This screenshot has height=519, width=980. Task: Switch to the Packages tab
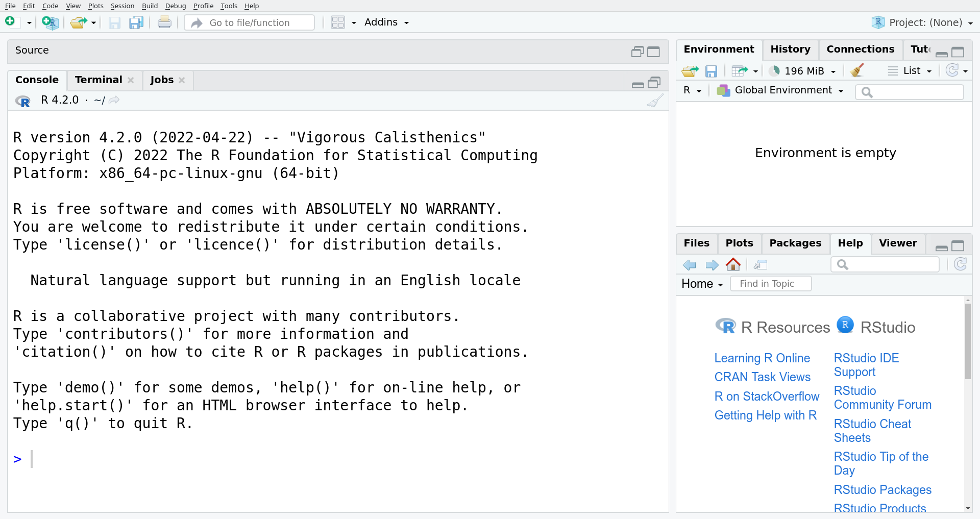[x=795, y=243]
